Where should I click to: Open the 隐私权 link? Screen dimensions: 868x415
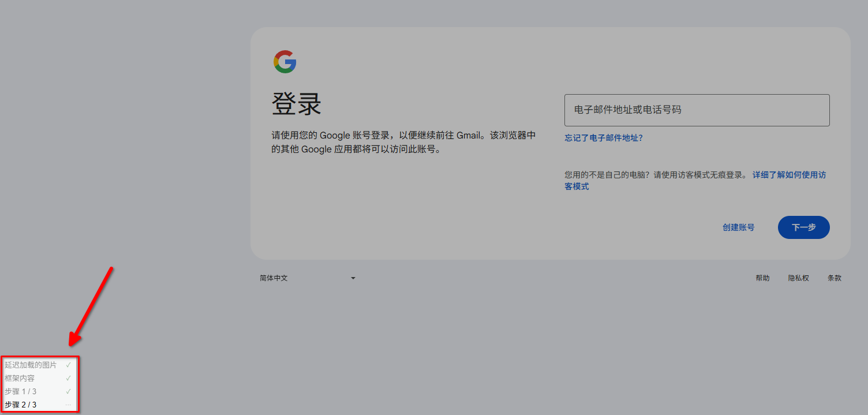[x=799, y=278]
